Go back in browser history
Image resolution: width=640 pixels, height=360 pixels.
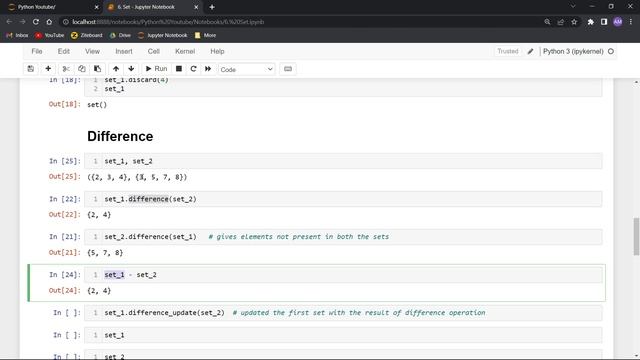(x=9, y=22)
